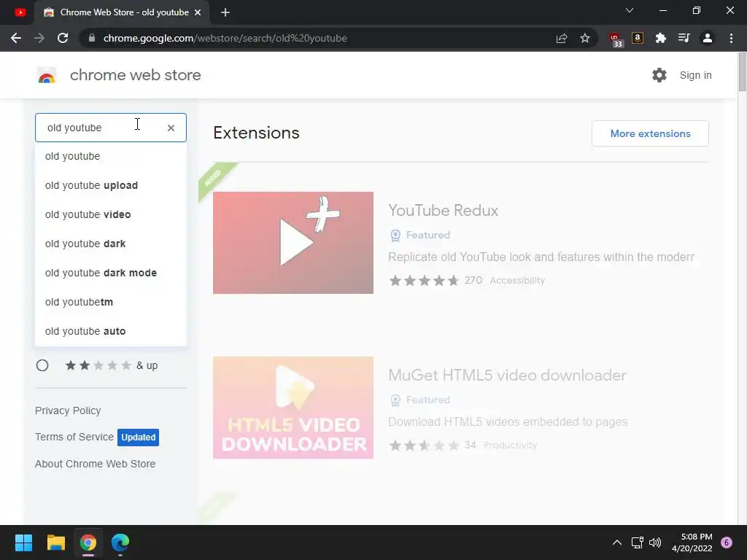Open the Amazon extension icon
The width and height of the screenshot is (747, 560).
tap(638, 38)
